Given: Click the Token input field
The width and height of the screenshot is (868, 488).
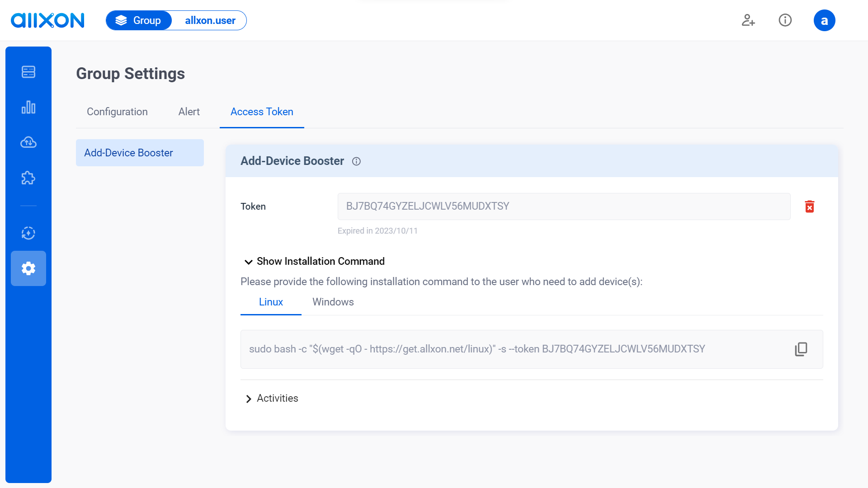Looking at the screenshot, I should click(x=564, y=206).
